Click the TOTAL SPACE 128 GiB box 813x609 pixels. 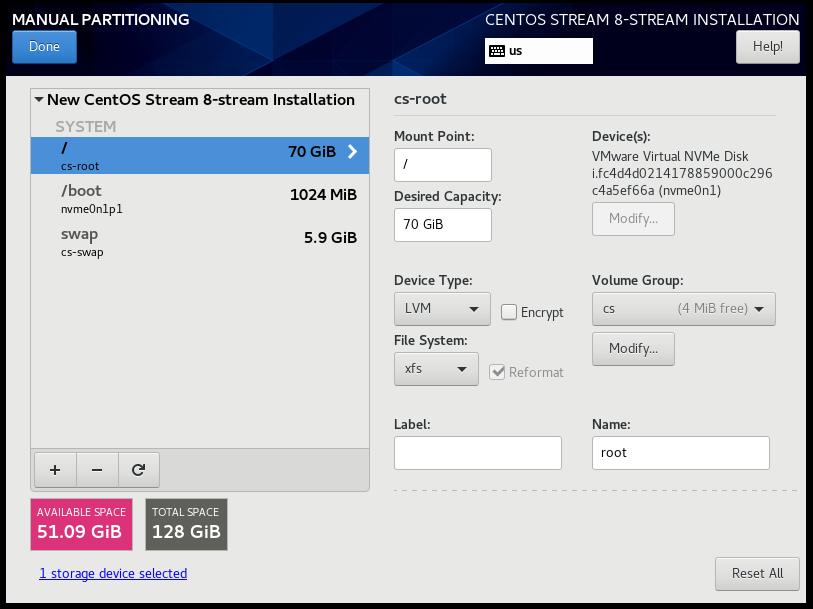coord(186,525)
